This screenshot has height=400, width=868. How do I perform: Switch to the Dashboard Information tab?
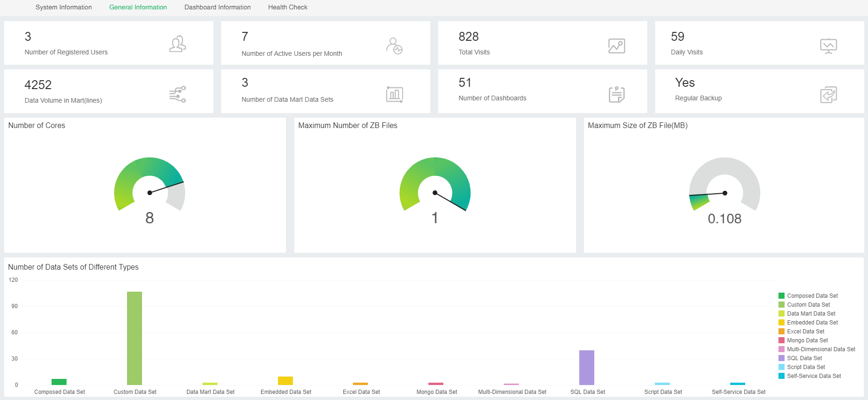[x=217, y=7]
